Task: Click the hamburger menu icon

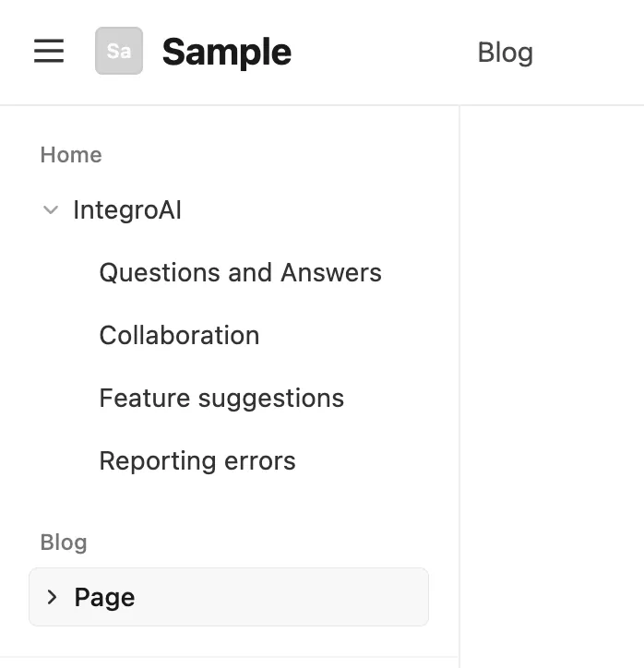Action: point(49,52)
